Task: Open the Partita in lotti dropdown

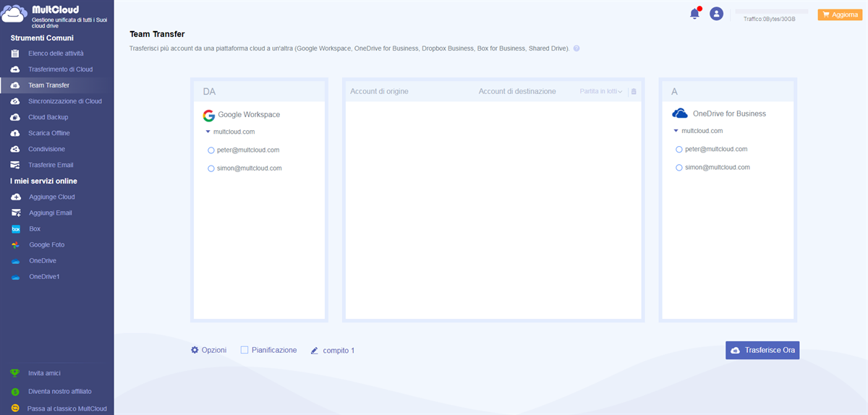Action: [x=600, y=92]
